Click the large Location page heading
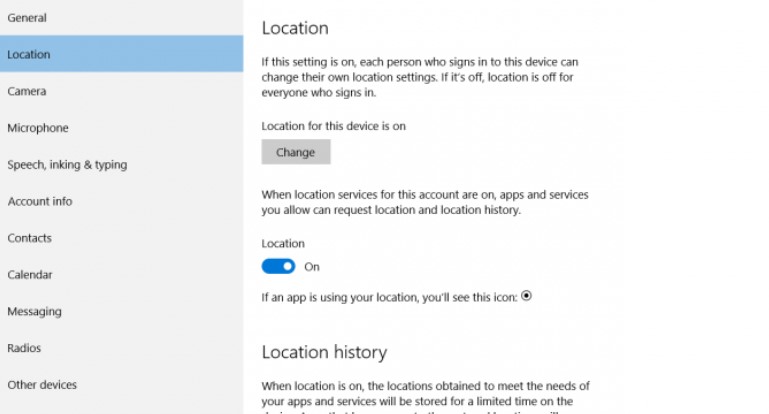 click(x=295, y=28)
